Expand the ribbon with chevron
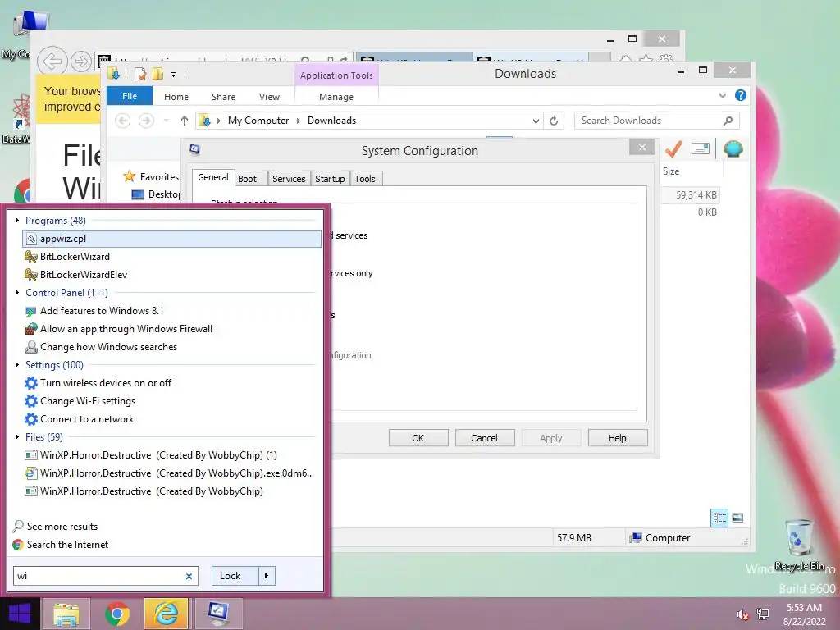Screen dimensions: 840x630 (x=722, y=96)
